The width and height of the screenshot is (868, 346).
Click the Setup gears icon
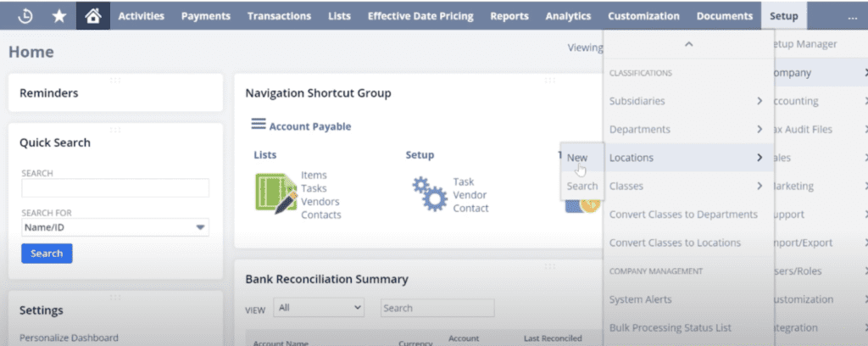[x=429, y=194]
